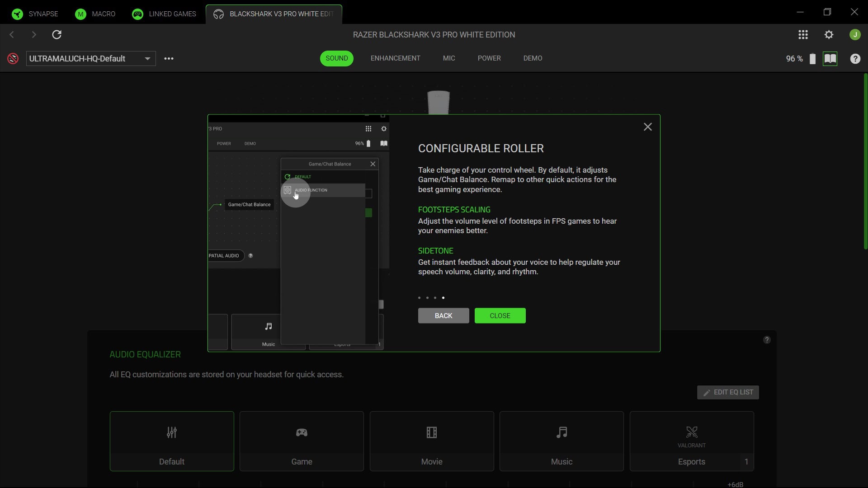Go back with the left arrow
This screenshot has height=488, width=868.
[12, 35]
